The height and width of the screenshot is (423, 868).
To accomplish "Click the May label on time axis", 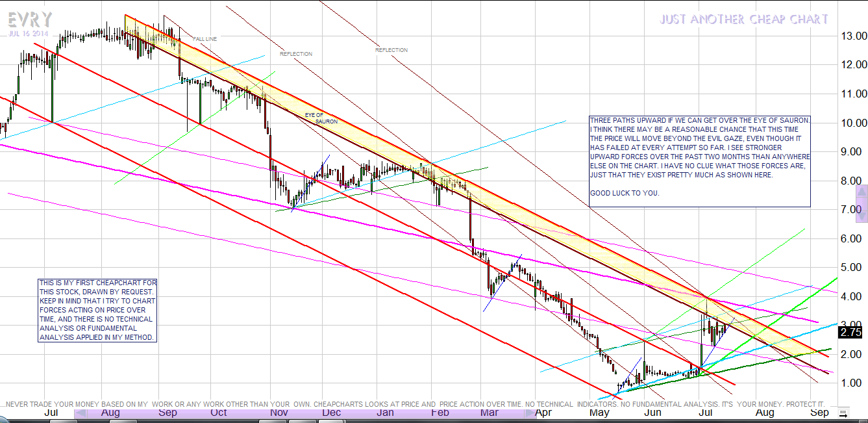I will click(599, 412).
